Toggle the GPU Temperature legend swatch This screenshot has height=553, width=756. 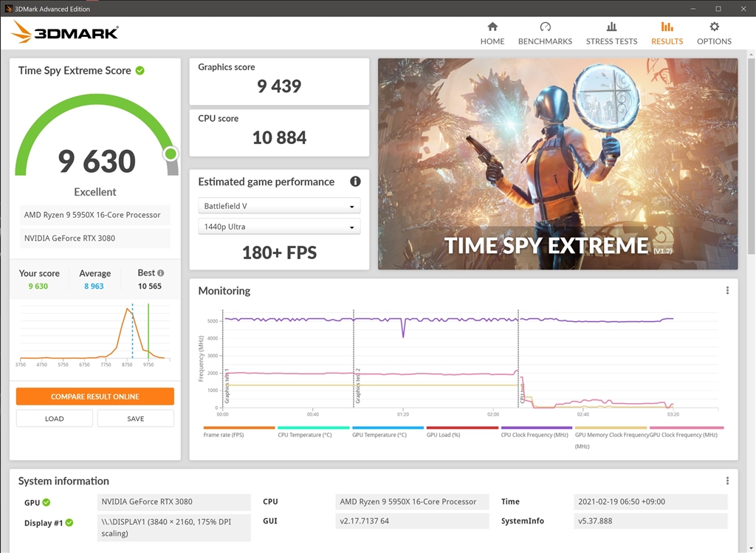click(x=388, y=427)
